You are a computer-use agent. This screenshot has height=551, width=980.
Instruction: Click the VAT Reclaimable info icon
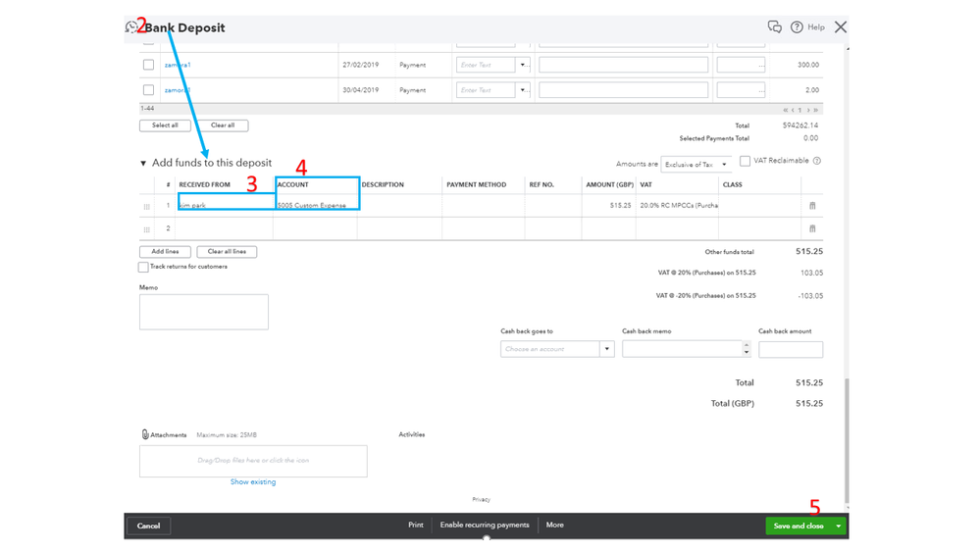817,161
